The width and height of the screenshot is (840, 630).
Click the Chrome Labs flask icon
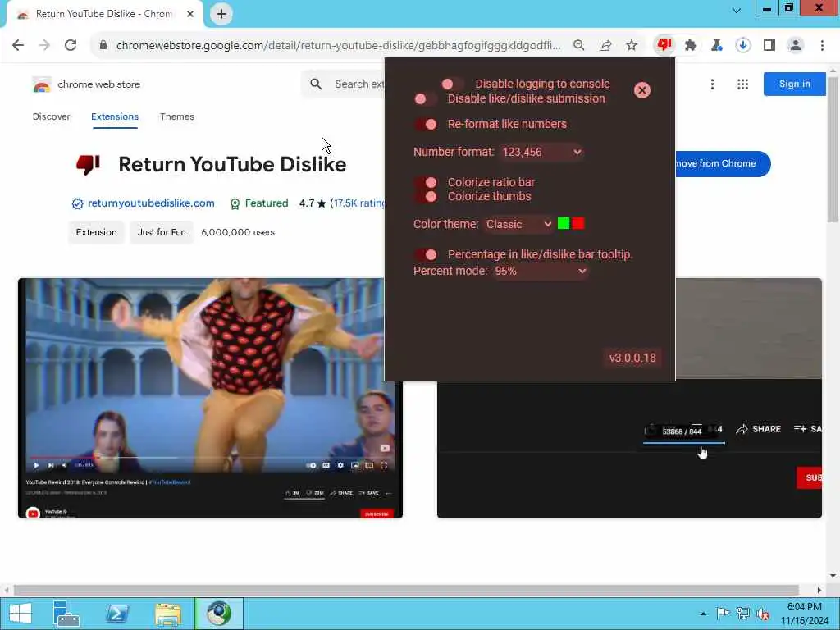click(717, 45)
